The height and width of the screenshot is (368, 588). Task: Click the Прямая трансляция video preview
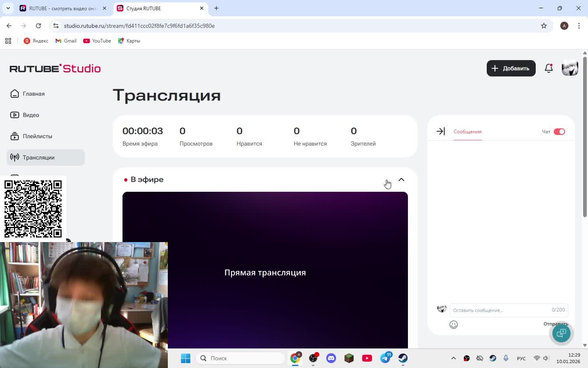265,270
